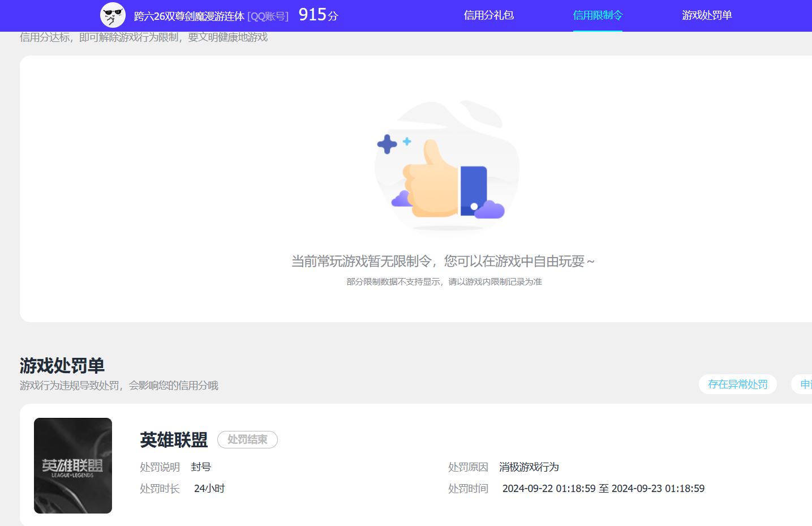
Task: Click the partially visible 申 button at right
Action: tap(802, 384)
